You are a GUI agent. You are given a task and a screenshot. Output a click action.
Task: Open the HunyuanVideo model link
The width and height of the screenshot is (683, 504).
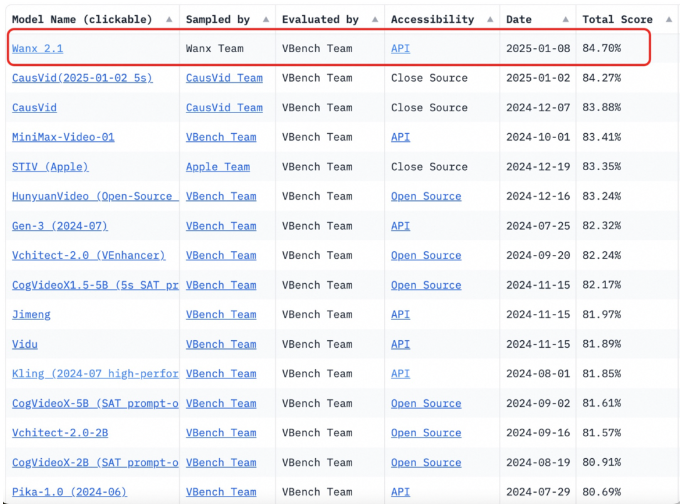[x=94, y=196]
